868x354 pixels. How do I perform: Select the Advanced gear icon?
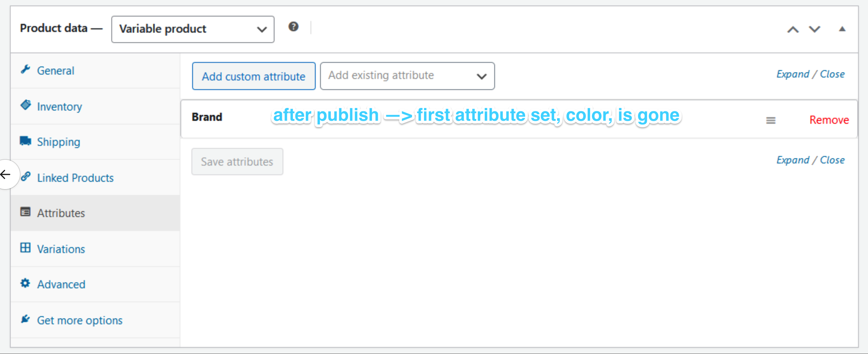pyautogui.click(x=25, y=283)
